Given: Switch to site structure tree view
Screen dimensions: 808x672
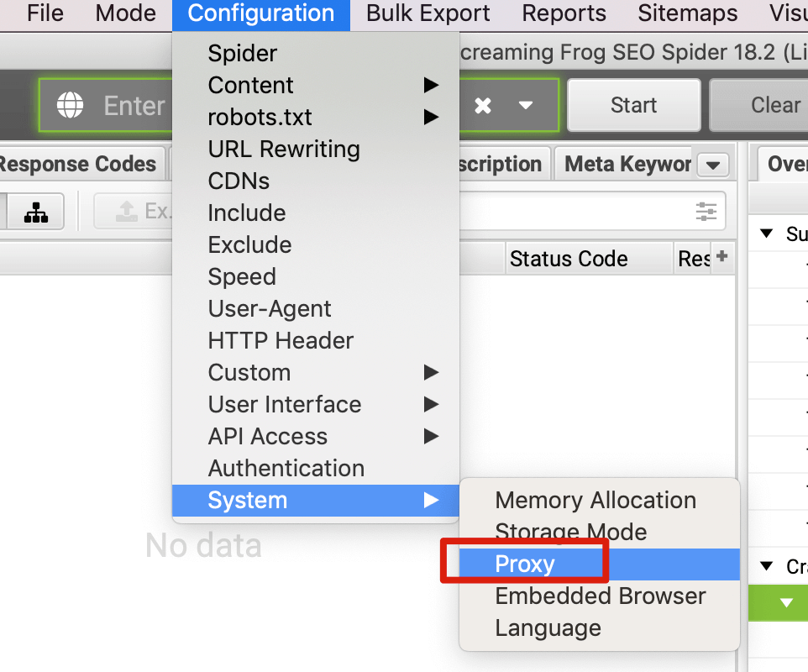Looking at the screenshot, I should point(35,212).
